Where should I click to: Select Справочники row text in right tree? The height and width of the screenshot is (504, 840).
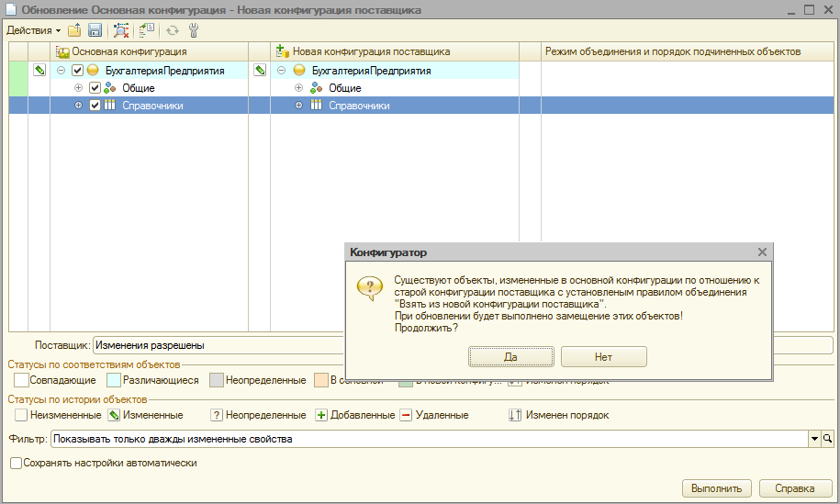pyautogui.click(x=360, y=106)
